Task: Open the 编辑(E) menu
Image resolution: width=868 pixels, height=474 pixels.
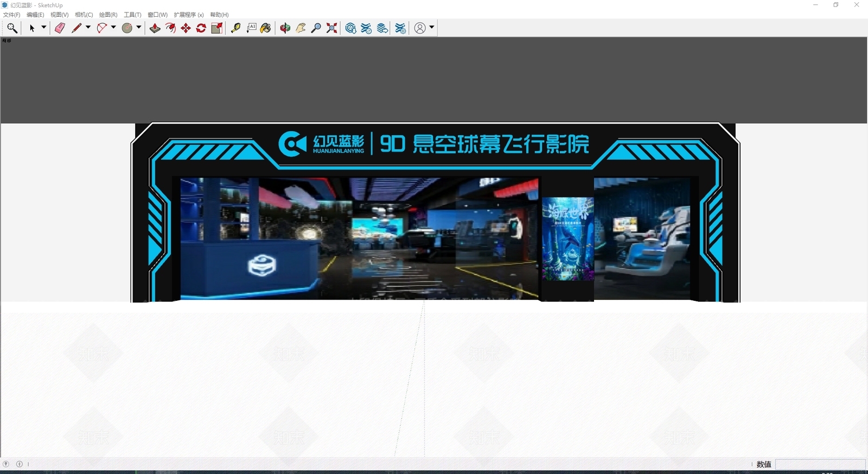Action: [x=35, y=15]
